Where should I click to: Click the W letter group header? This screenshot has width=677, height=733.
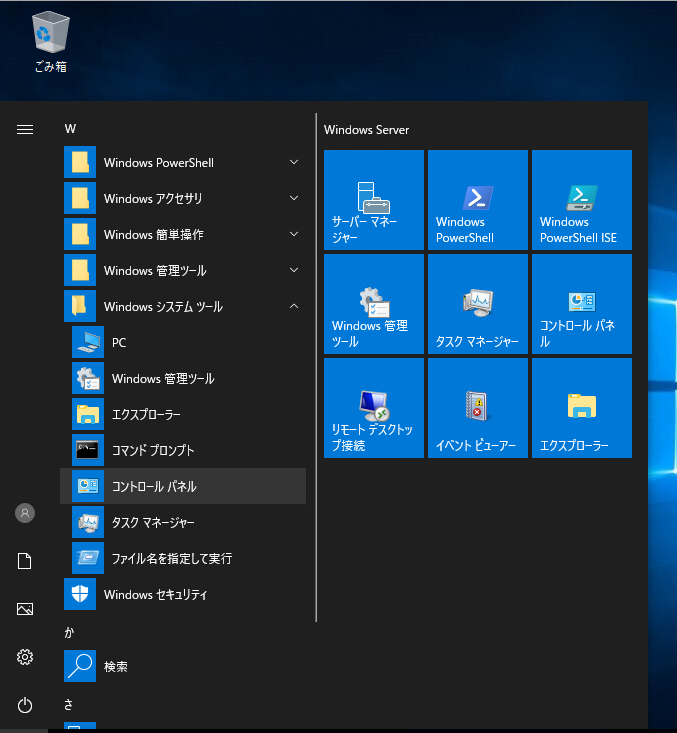(70, 129)
